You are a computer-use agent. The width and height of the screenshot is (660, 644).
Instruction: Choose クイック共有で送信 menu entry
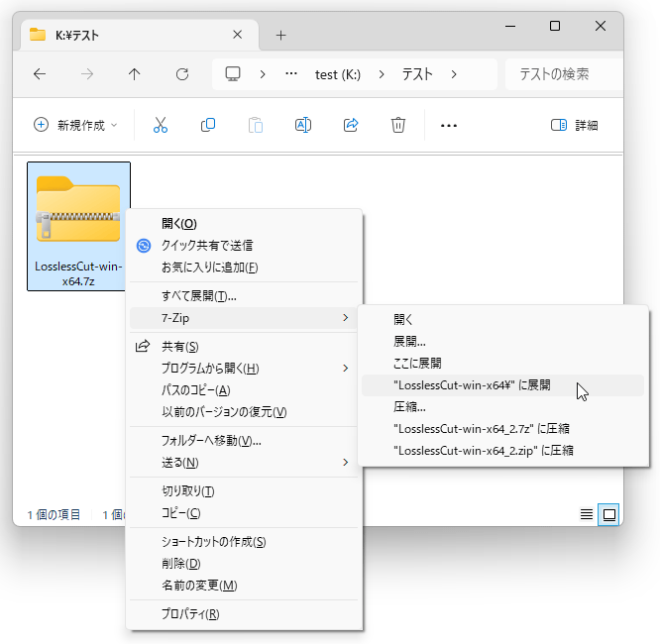(244, 246)
